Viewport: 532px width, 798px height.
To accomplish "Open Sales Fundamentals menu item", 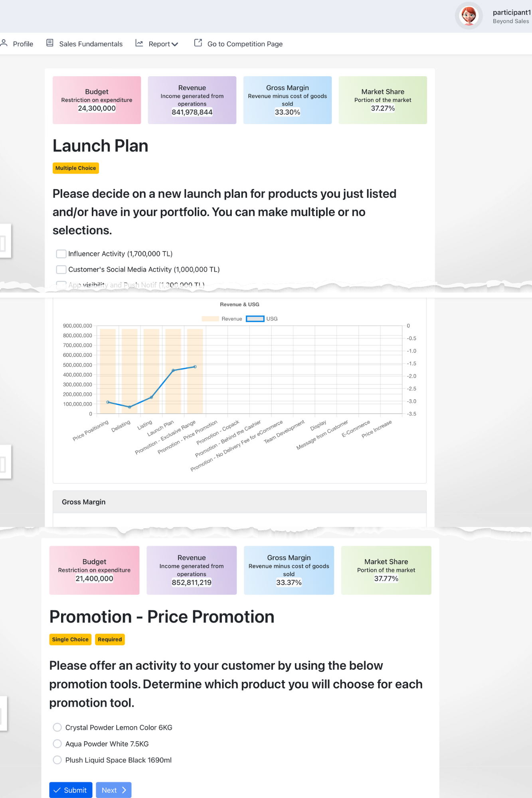I will pyautogui.click(x=91, y=44).
